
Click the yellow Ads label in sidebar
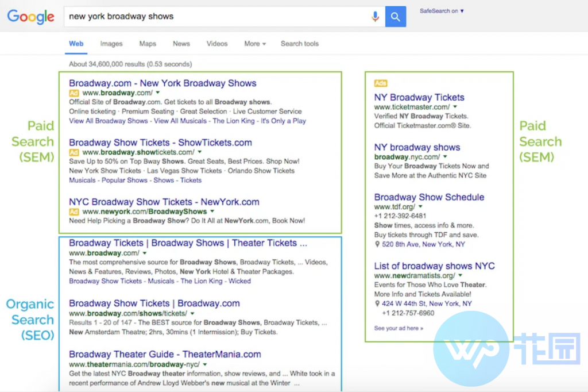(x=380, y=83)
